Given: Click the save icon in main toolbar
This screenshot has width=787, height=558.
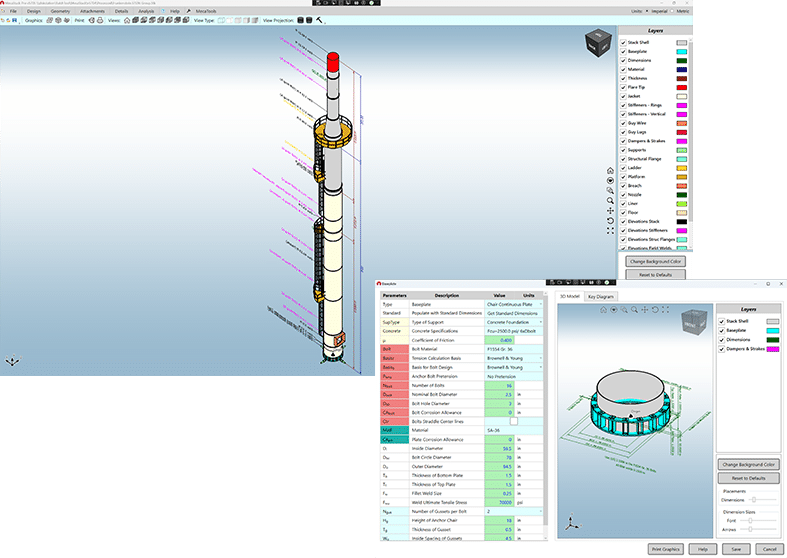Looking at the screenshot, I should click(15, 20).
